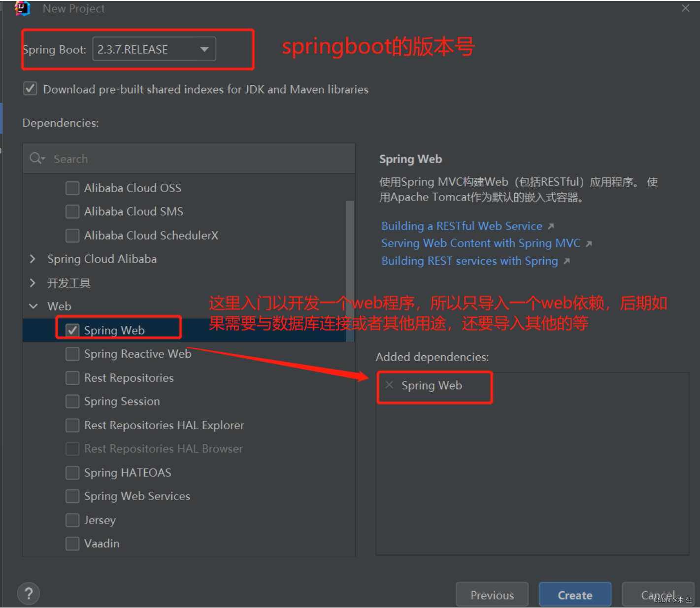Click external arrow beside REST services link

[567, 261]
